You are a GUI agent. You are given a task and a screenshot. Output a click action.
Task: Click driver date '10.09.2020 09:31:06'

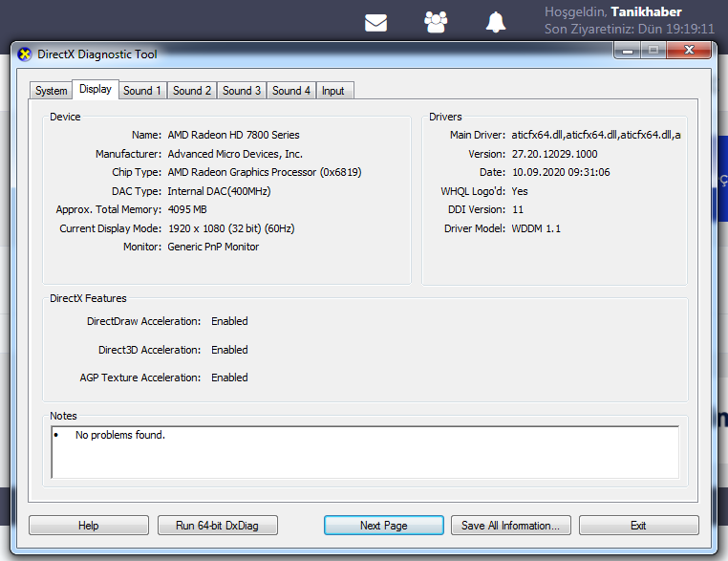click(x=561, y=172)
